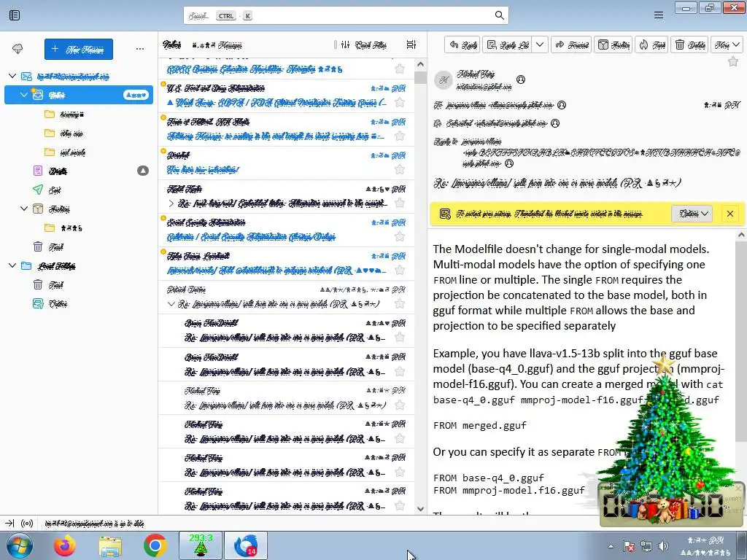Click the contact icon beside the To recipient
Viewport: 747px width, 560px height.
point(562,105)
